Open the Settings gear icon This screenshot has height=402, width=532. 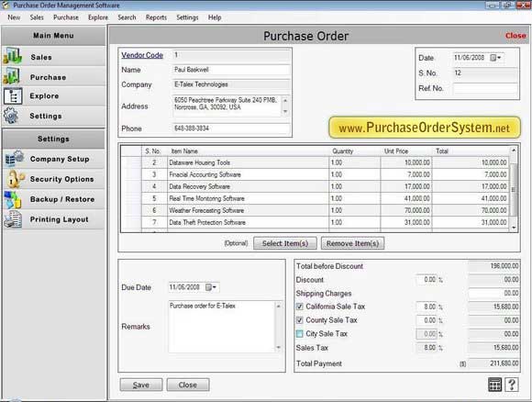pos(11,116)
